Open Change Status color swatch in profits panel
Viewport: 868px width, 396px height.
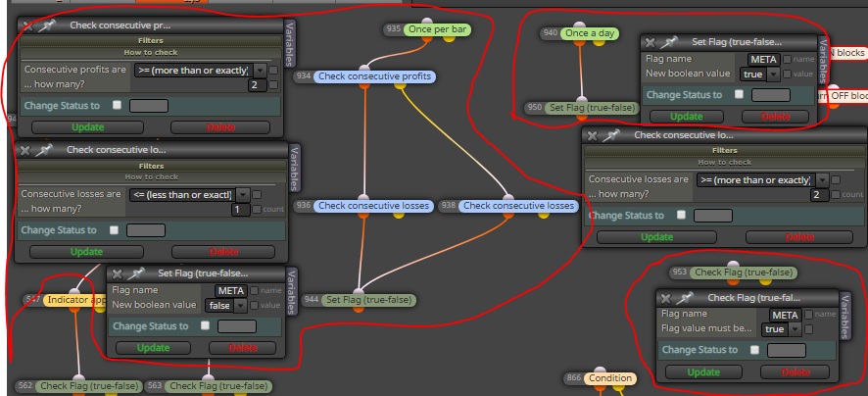148,106
